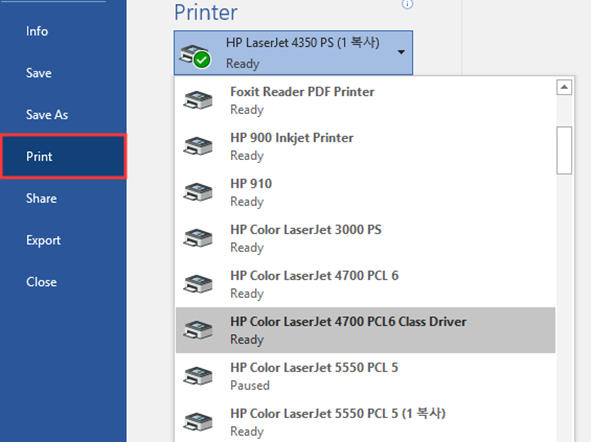The height and width of the screenshot is (442, 591).
Task: Choose HP Color LaserJet 5550 PCL 5 (1 복사)
Action: pos(366,422)
